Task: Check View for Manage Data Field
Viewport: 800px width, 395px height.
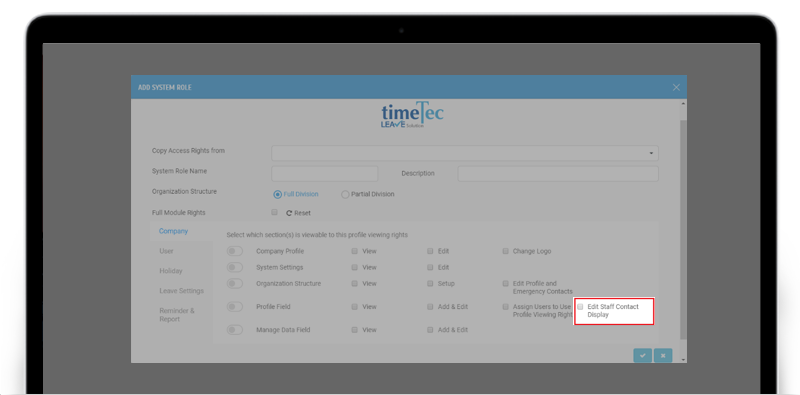Action: tap(354, 330)
